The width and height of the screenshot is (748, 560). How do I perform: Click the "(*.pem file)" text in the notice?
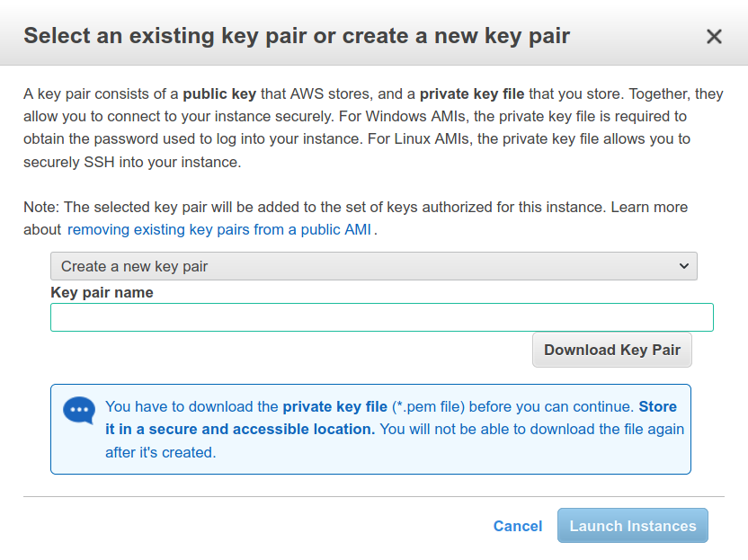(x=429, y=406)
